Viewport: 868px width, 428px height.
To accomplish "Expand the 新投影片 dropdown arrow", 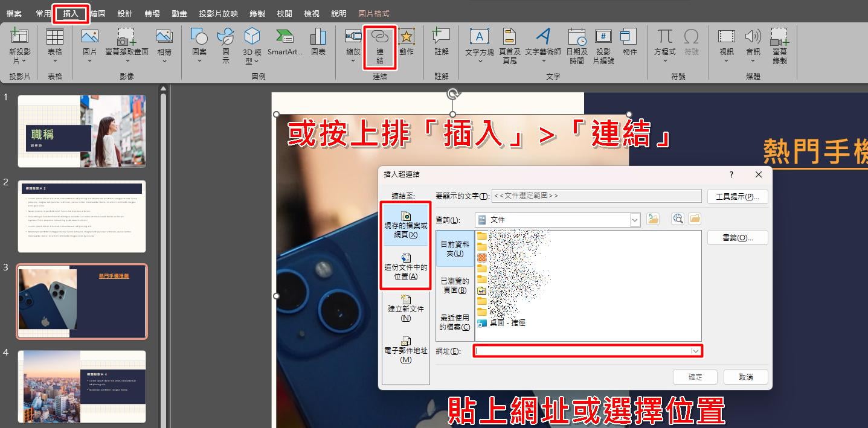I will click(24, 60).
